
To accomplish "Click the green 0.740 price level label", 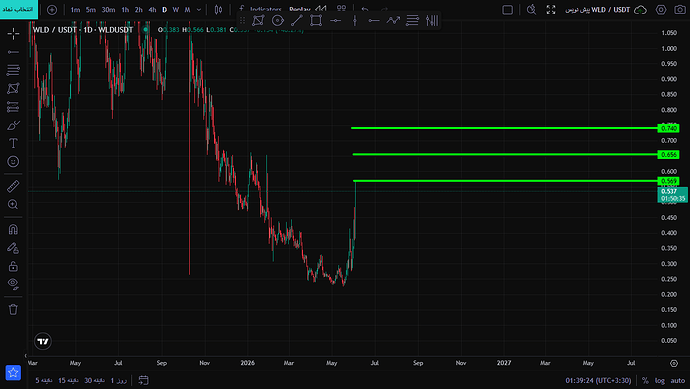I will [x=668, y=128].
